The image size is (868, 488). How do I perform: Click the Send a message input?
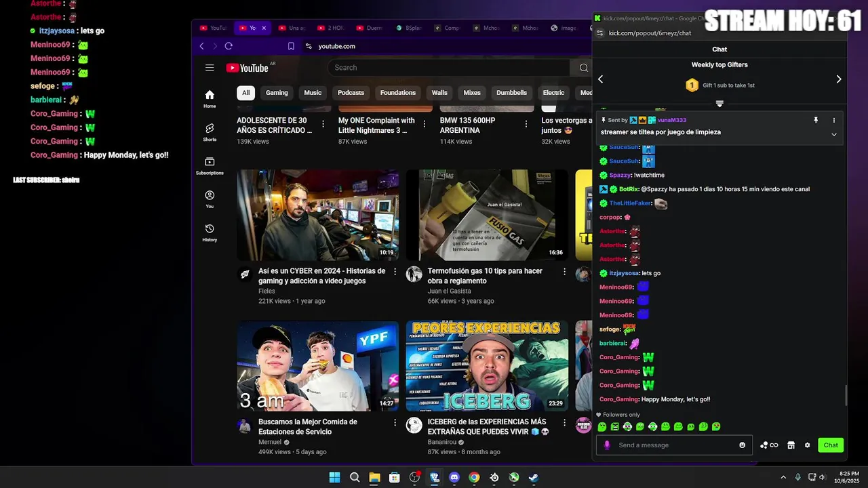[x=675, y=445]
